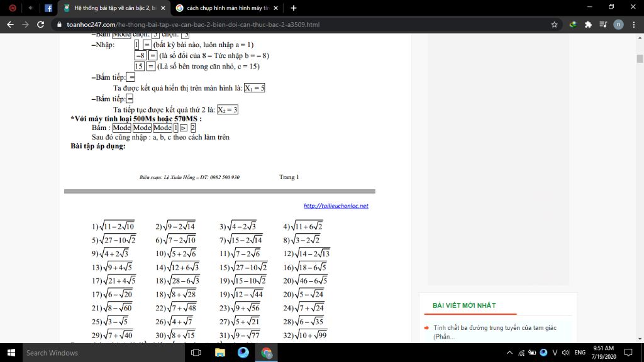Click the page vertical scrollbar thumb
Viewport: 644px width, 362px height.
[640, 58]
